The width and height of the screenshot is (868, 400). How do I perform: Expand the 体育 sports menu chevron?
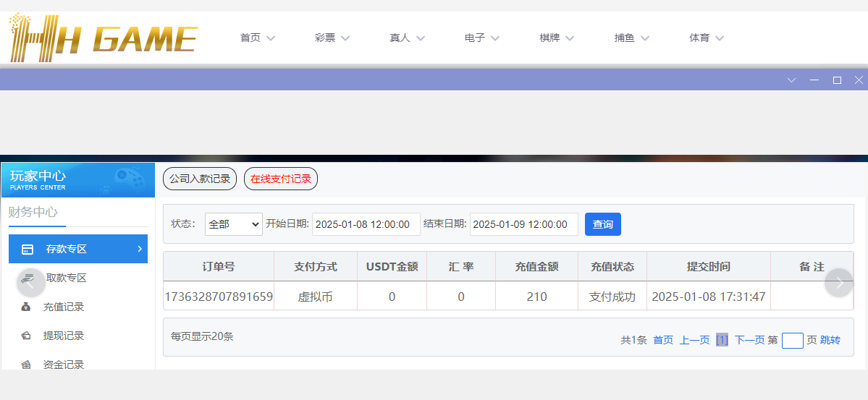pos(719,38)
